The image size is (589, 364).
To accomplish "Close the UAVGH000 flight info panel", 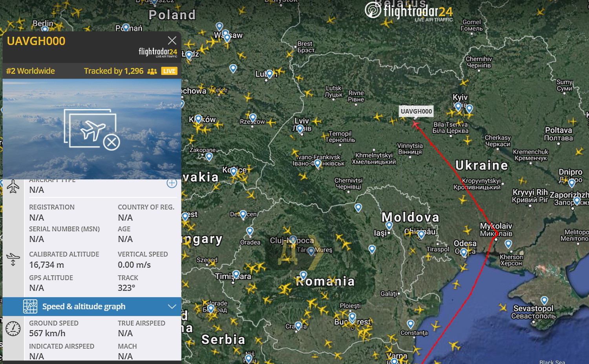I will 172,40.
